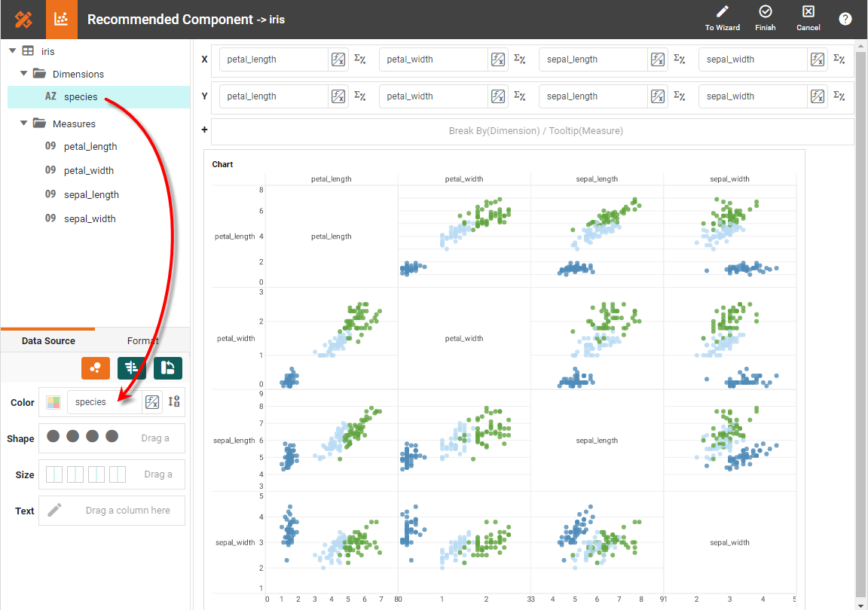
Task: Click the formula icon beside X-axis petal_length
Action: point(338,59)
